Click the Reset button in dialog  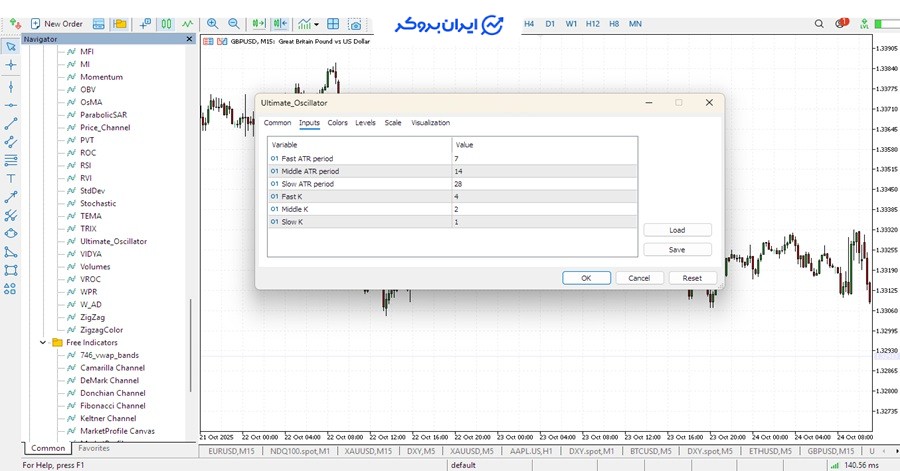[692, 278]
